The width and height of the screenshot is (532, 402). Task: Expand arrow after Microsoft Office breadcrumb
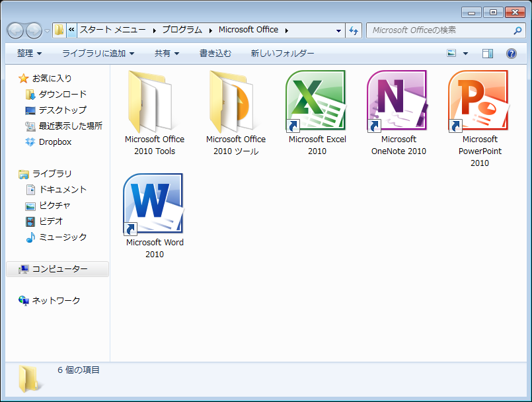[x=287, y=30]
